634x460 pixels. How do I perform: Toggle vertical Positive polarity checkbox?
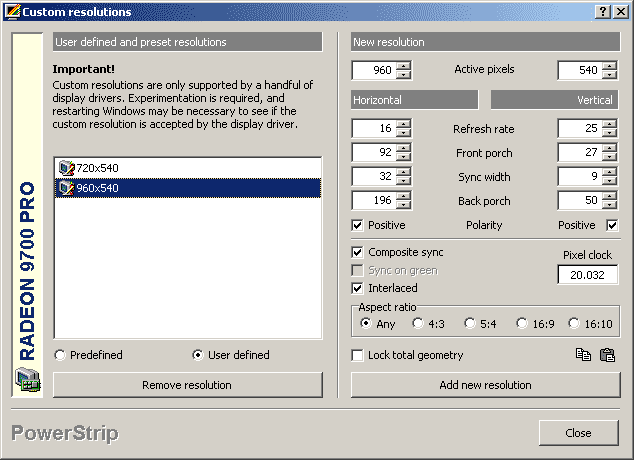pos(612,225)
